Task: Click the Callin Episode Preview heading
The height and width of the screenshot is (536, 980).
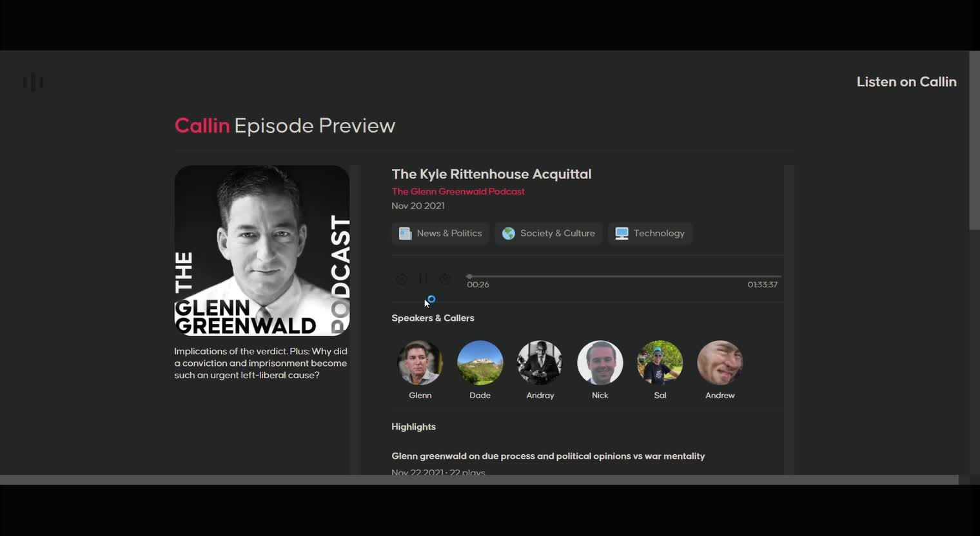Action: (284, 126)
